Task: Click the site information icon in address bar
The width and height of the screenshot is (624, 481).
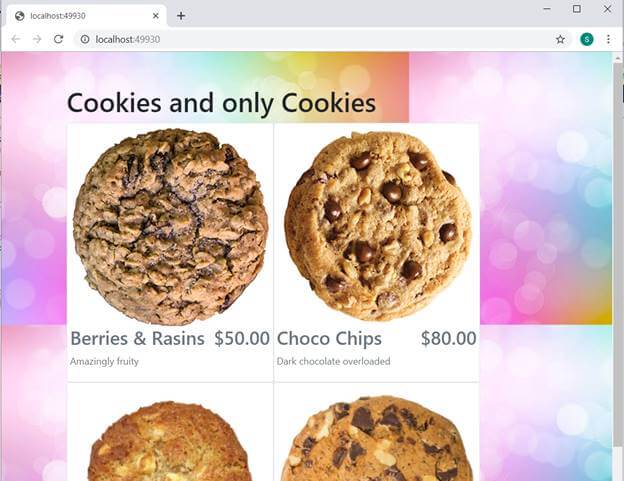Action: [x=85, y=39]
